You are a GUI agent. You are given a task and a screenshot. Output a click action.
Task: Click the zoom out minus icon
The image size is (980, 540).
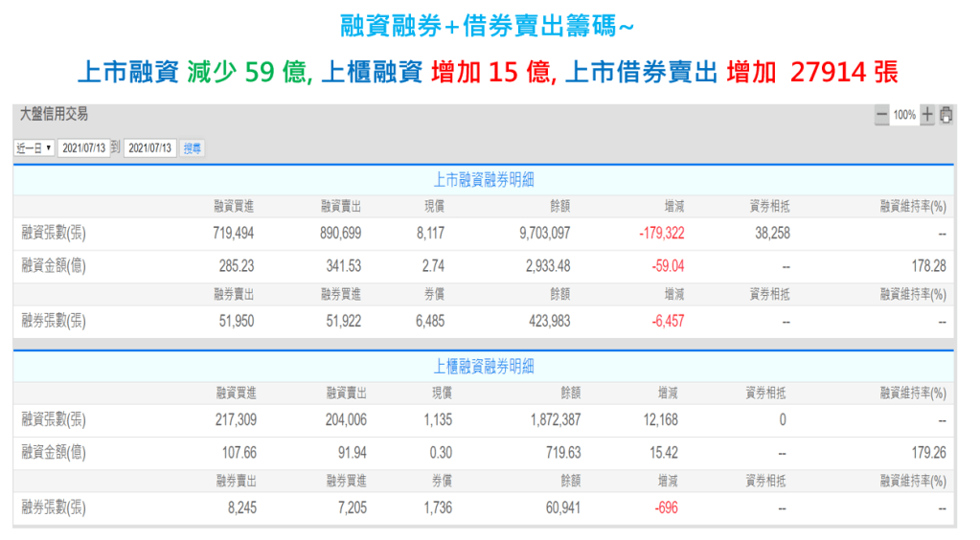click(x=881, y=115)
